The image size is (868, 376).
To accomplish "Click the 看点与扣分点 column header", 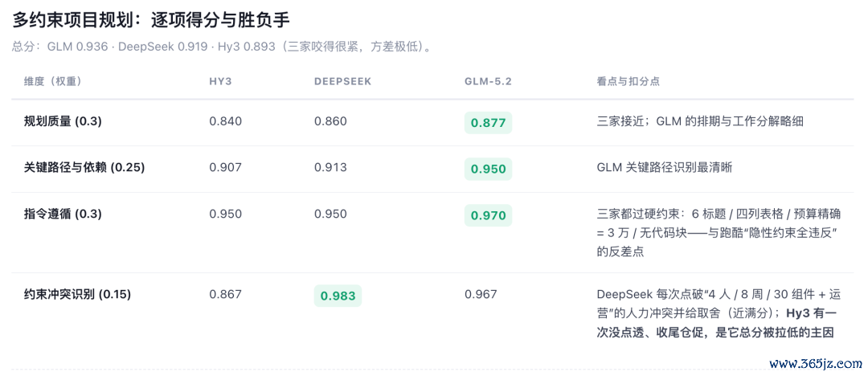I will 628,81.
